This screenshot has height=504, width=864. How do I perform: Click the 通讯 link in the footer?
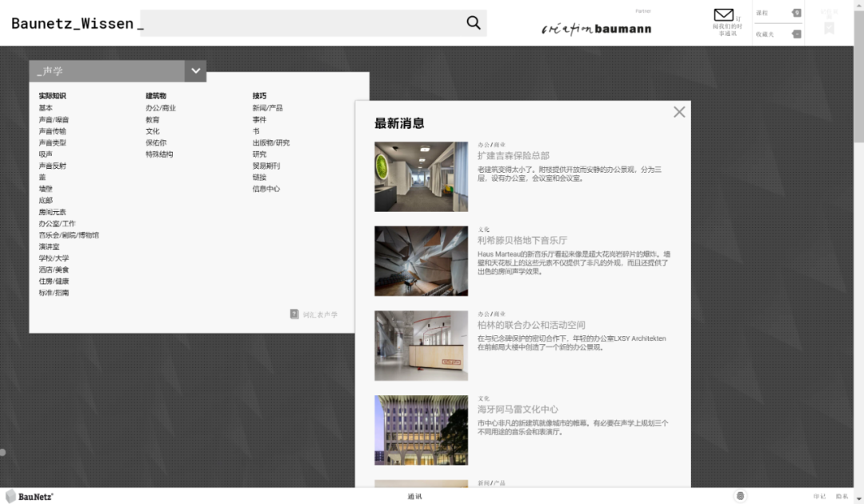pyautogui.click(x=414, y=496)
